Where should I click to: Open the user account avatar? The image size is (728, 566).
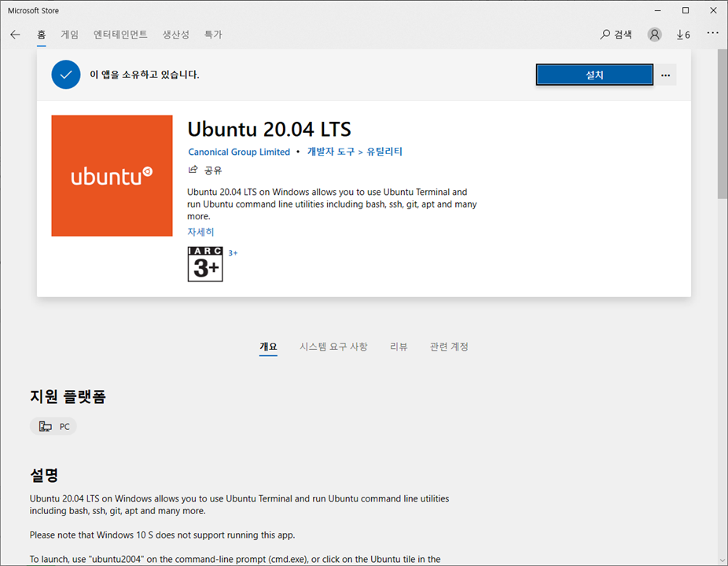[655, 35]
